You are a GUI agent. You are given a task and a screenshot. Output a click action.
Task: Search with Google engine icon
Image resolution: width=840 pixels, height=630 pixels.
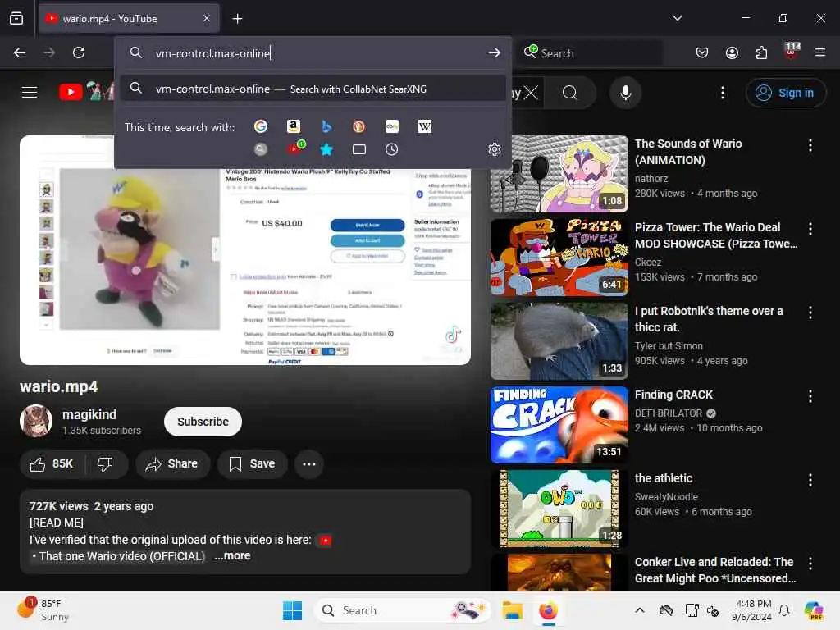coord(260,126)
